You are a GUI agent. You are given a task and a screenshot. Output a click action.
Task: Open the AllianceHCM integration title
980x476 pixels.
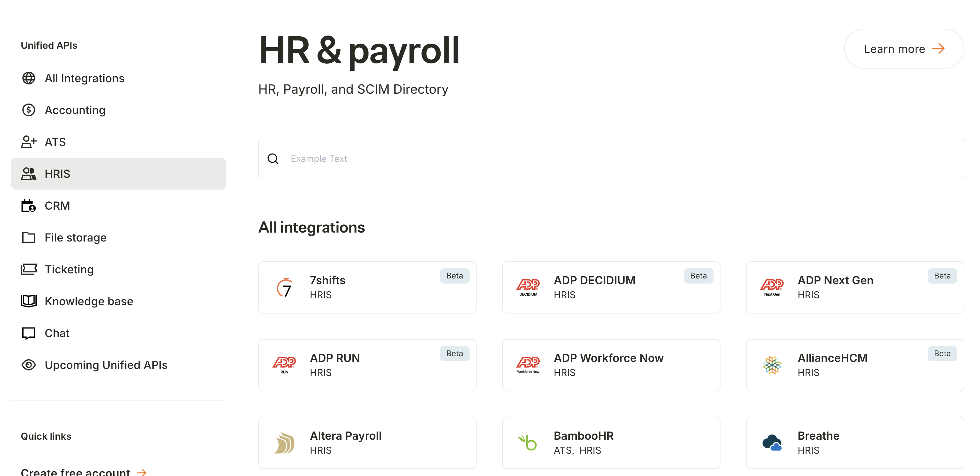point(832,358)
